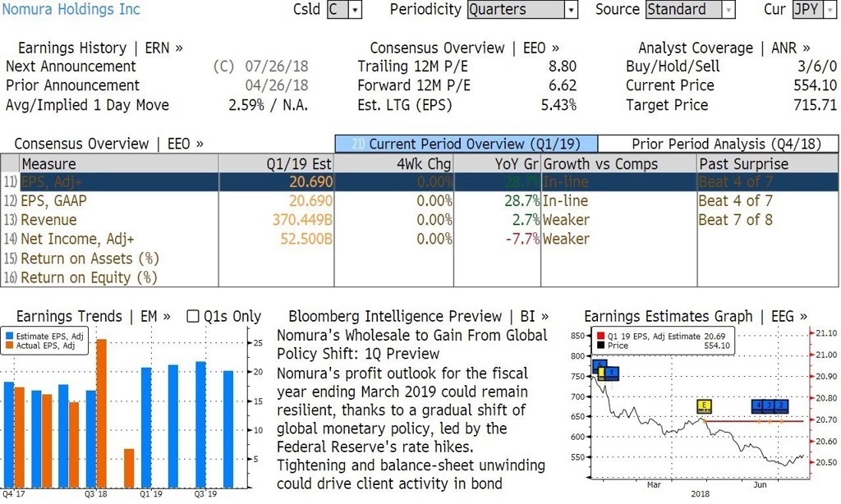Click the blue marker numbered 1 on graph

tap(612, 373)
